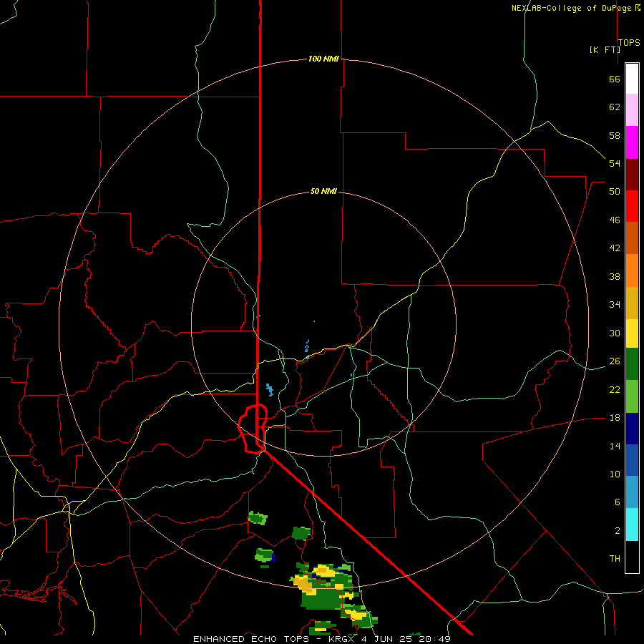Click the TOPS legend title

[629, 42]
